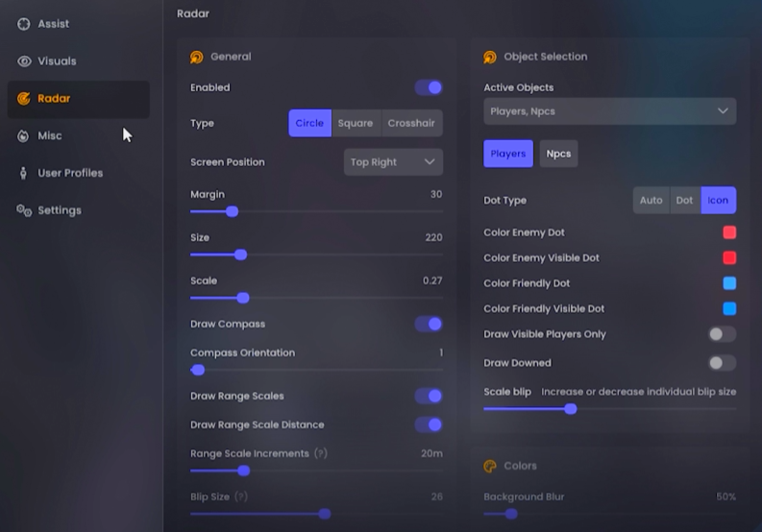The height and width of the screenshot is (532, 762).
Task: Click help icon next to Blip Size
Action: (241, 496)
